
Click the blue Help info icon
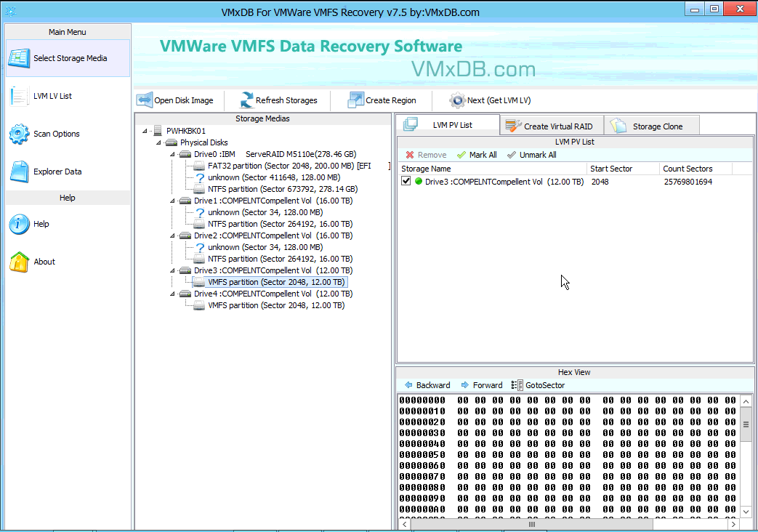pyautogui.click(x=19, y=224)
